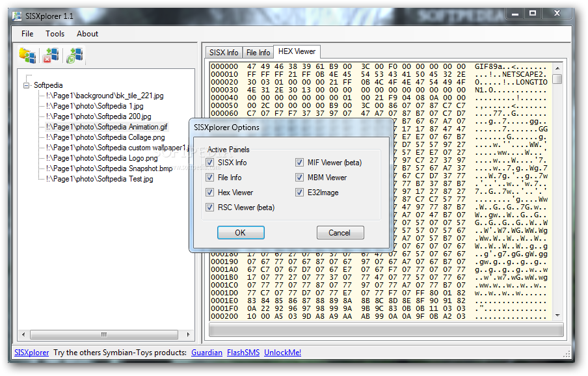The width and height of the screenshot is (588, 376).
Task: Click hex offset 000200 row label
Action: (x=224, y=316)
